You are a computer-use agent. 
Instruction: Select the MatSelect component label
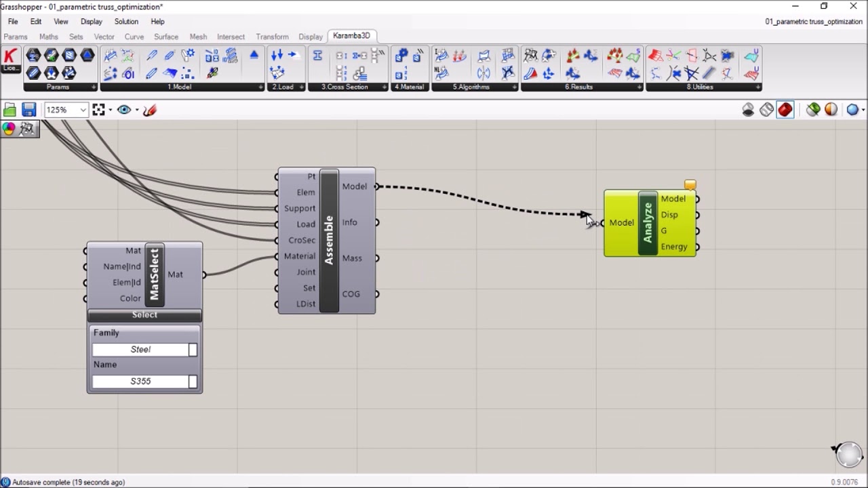154,274
